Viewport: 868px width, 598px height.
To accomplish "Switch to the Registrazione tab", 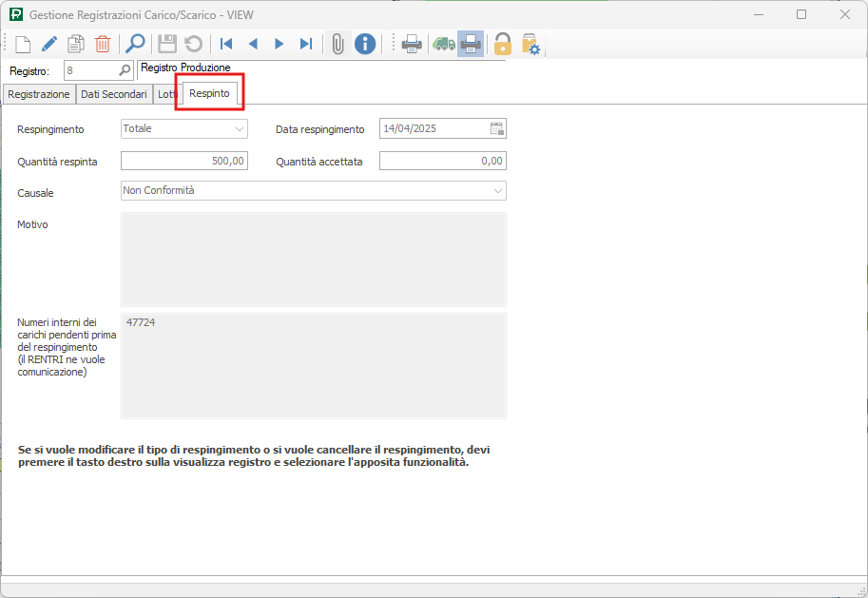I will (39, 95).
